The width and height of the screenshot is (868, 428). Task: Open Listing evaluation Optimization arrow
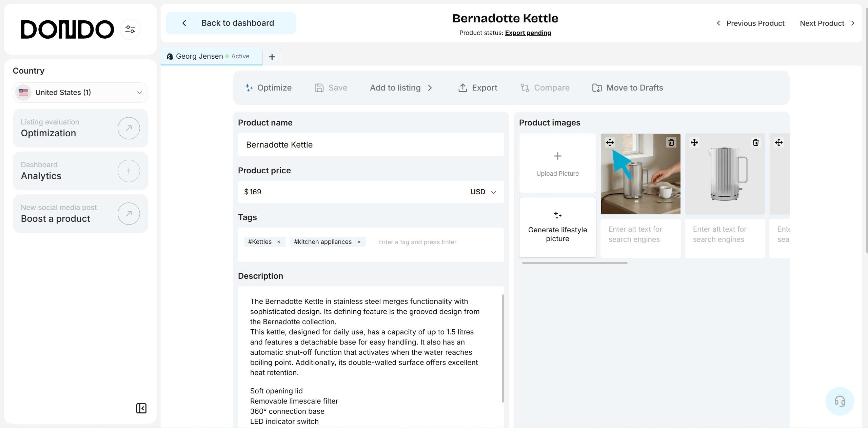pyautogui.click(x=129, y=128)
